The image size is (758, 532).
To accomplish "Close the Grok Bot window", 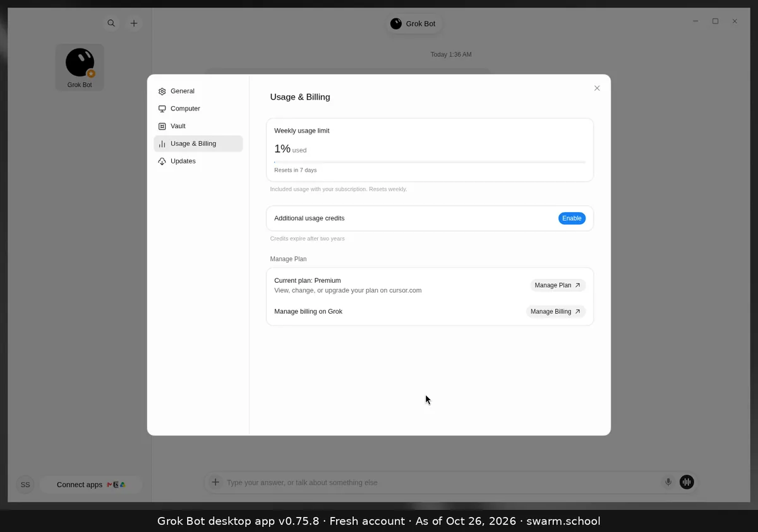I will [x=735, y=21].
